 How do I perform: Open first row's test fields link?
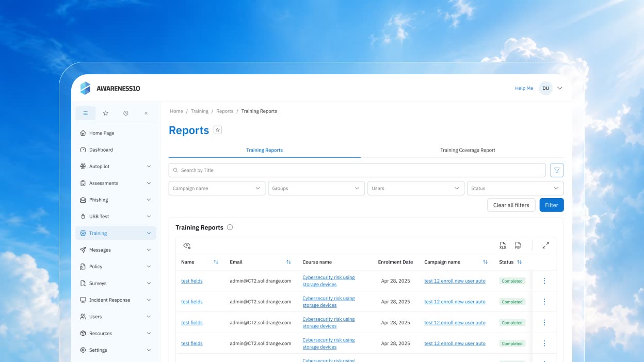point(192,281)
